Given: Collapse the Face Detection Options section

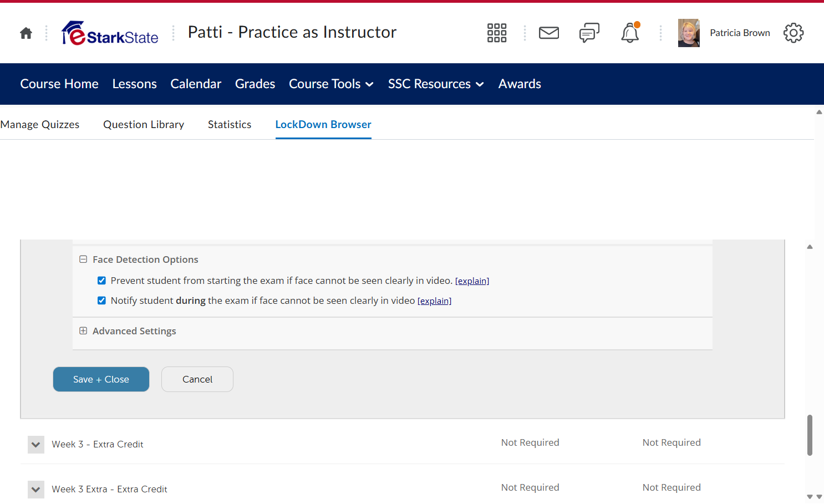Looking at the screenshot, I should click(83, 259).
